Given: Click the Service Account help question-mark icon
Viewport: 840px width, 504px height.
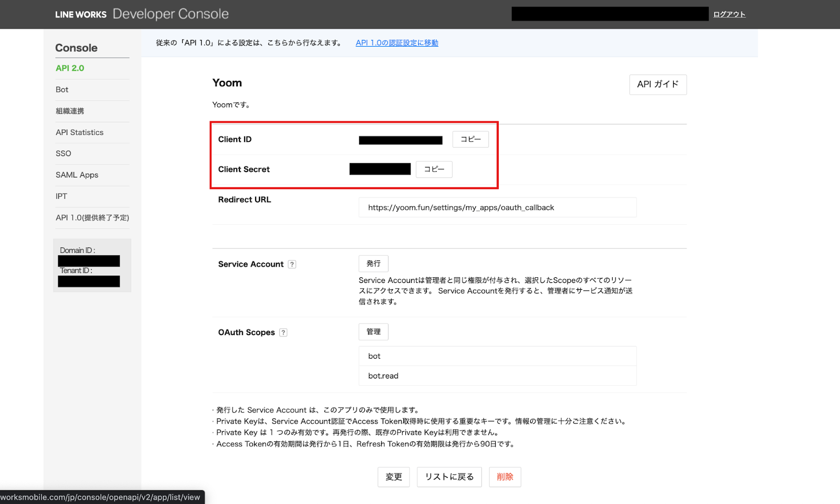Looking at the screenshot, I should pyautogui.click(x=292, y=265).
